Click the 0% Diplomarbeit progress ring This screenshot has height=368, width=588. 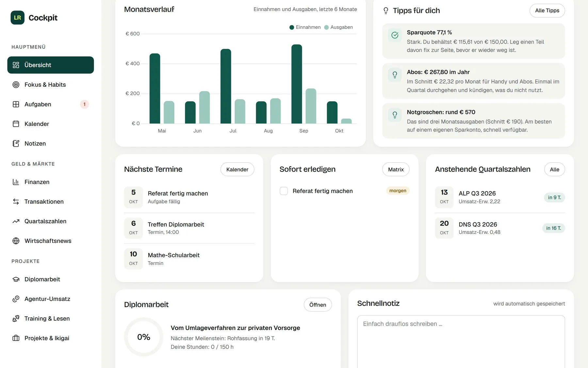tap(144, 337)
